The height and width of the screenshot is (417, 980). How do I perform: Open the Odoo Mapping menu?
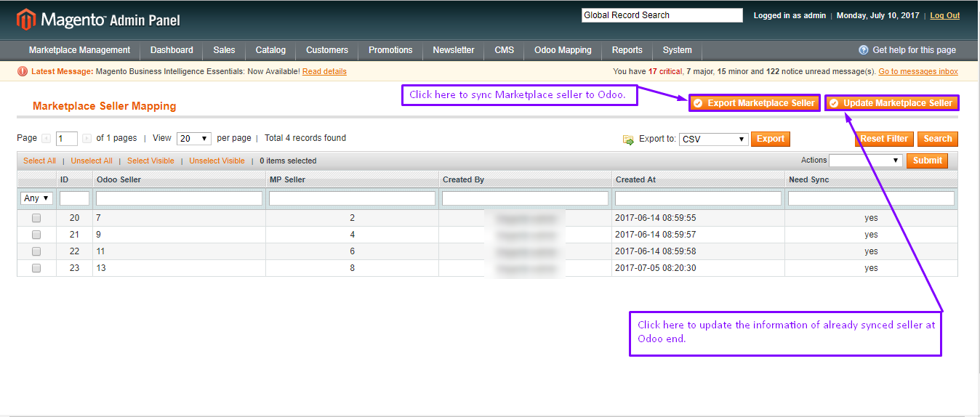[x=563, y=50]
